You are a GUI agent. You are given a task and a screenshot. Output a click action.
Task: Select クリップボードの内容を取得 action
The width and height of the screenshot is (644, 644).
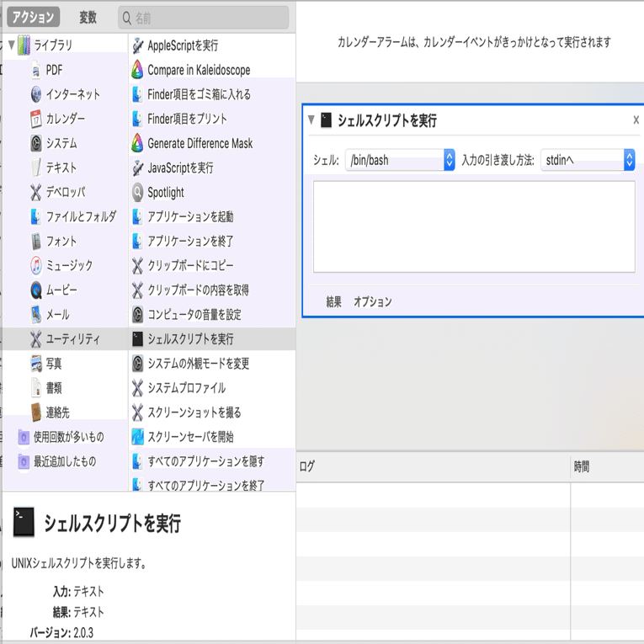[x=212, y=290]
